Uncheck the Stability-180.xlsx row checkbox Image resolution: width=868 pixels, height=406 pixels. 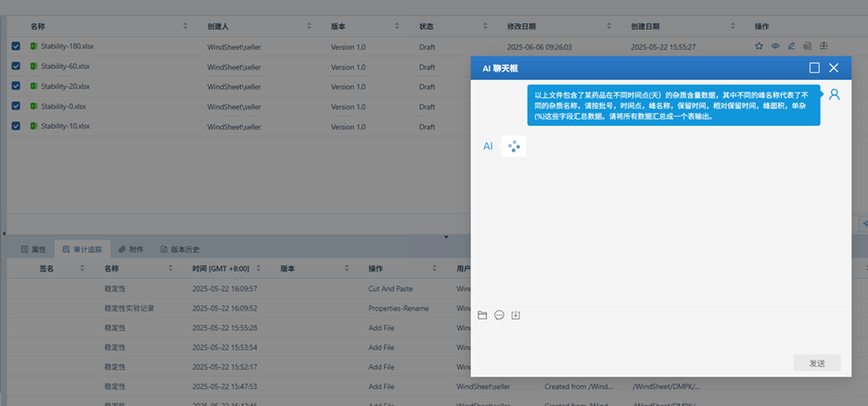(16, 45)
